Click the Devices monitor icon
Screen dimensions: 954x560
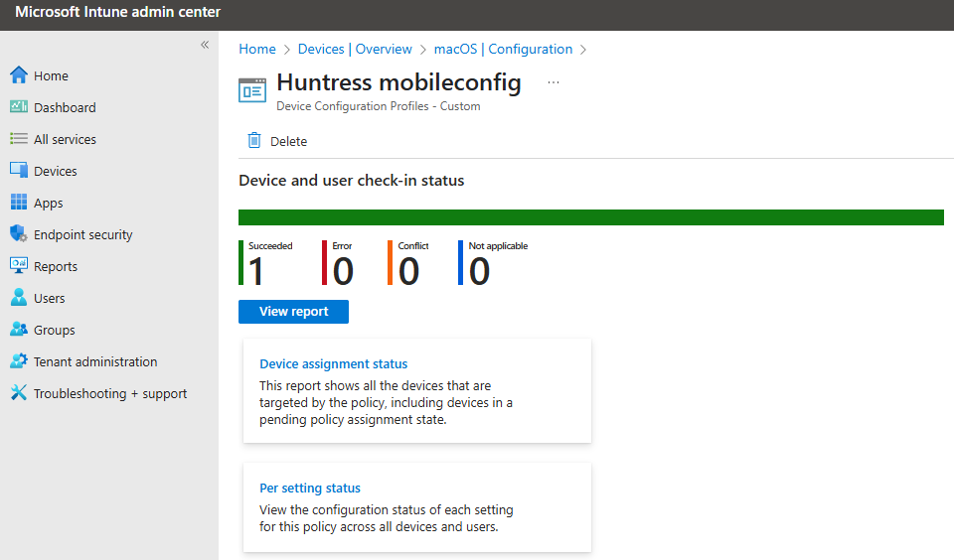pyautogui.click(x=19, y=170)
